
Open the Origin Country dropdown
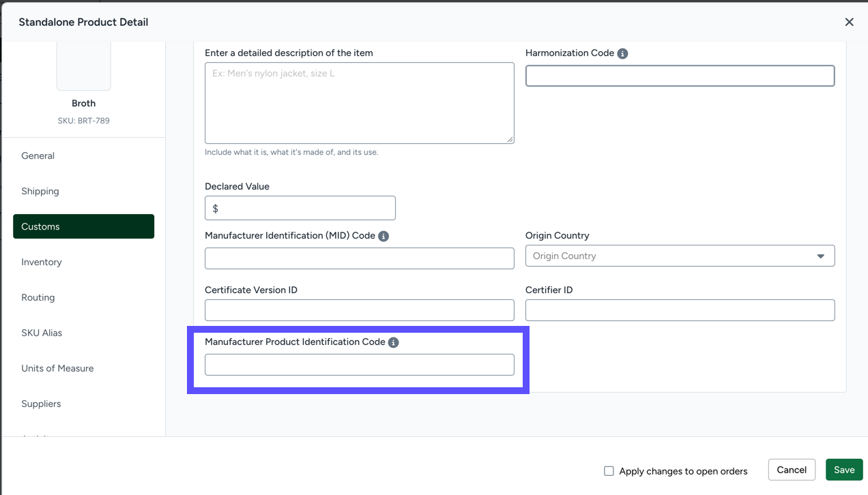tap(680, 256)
